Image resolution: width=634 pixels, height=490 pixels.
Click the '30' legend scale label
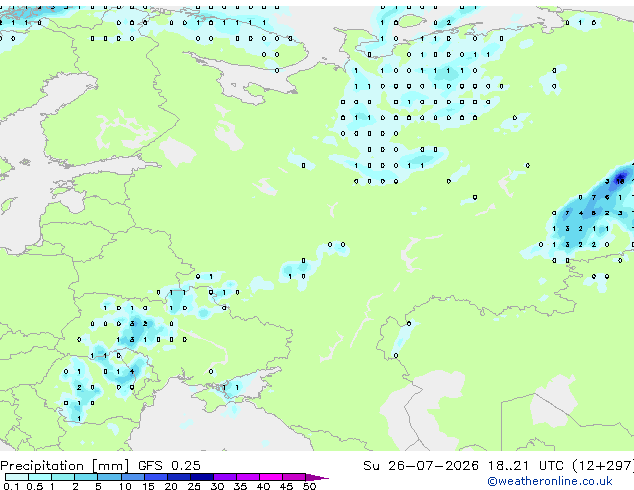217,486
